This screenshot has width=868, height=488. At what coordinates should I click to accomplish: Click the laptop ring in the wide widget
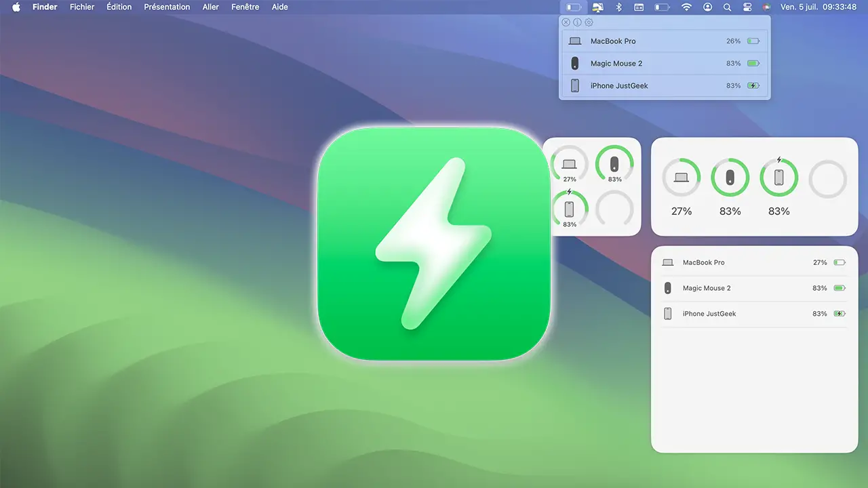682,178
